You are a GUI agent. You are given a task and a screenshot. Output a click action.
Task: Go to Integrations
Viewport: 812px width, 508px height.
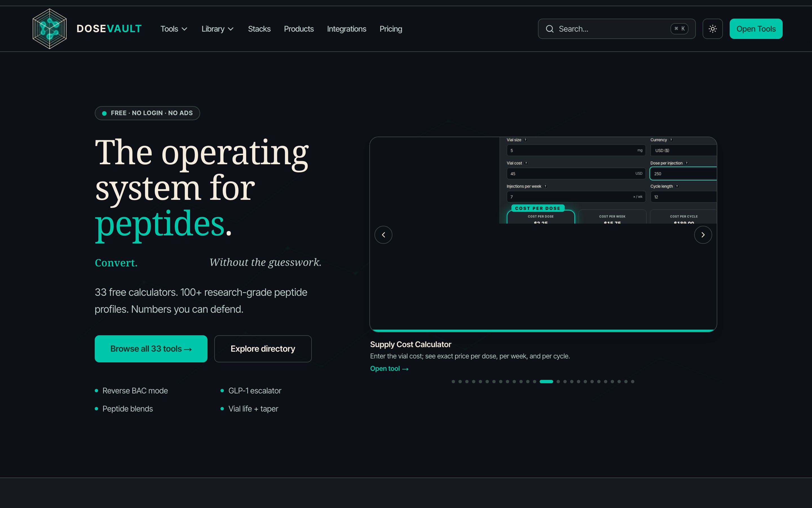tap(347, 29)
